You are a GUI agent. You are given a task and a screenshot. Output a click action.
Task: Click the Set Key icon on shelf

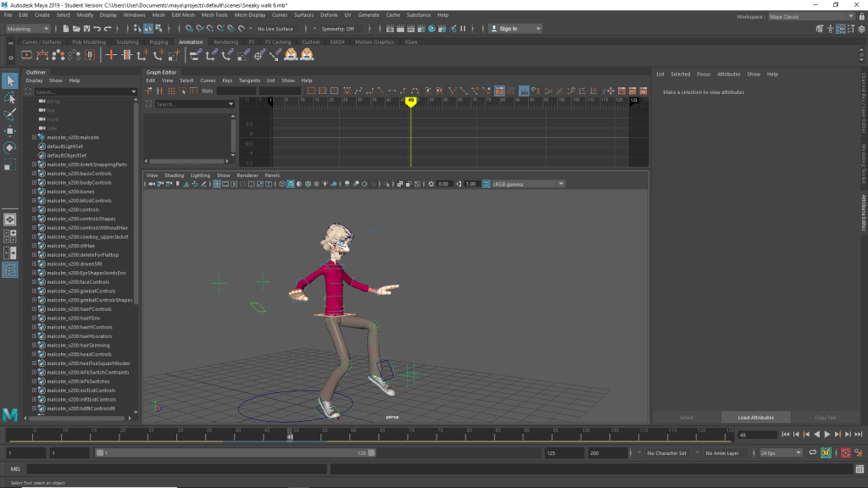(111, 55)
